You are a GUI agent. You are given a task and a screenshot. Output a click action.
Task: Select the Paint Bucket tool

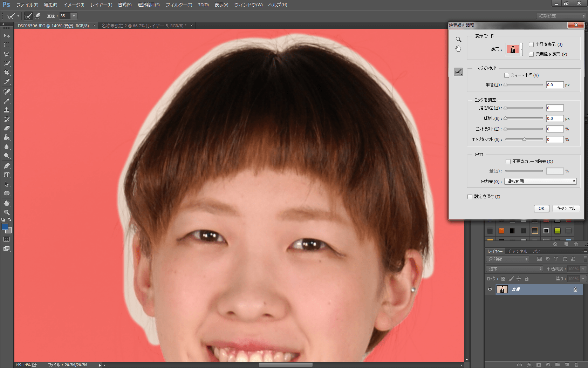pyautogui.click(x=7, y=137)
